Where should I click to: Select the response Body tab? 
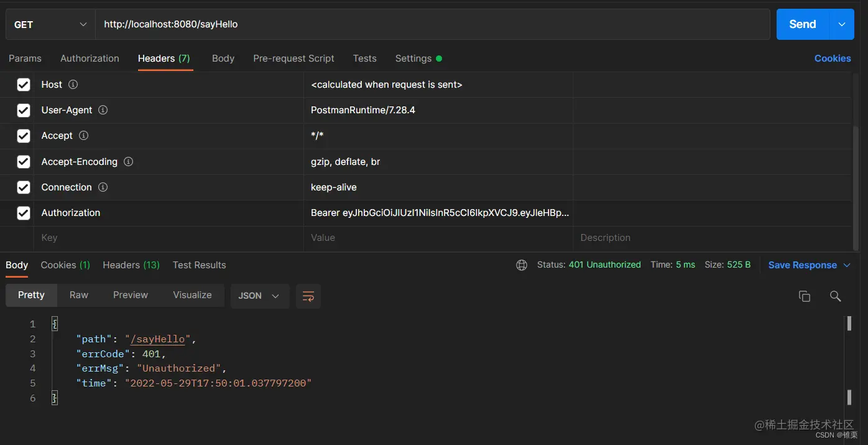click(17, 265)
